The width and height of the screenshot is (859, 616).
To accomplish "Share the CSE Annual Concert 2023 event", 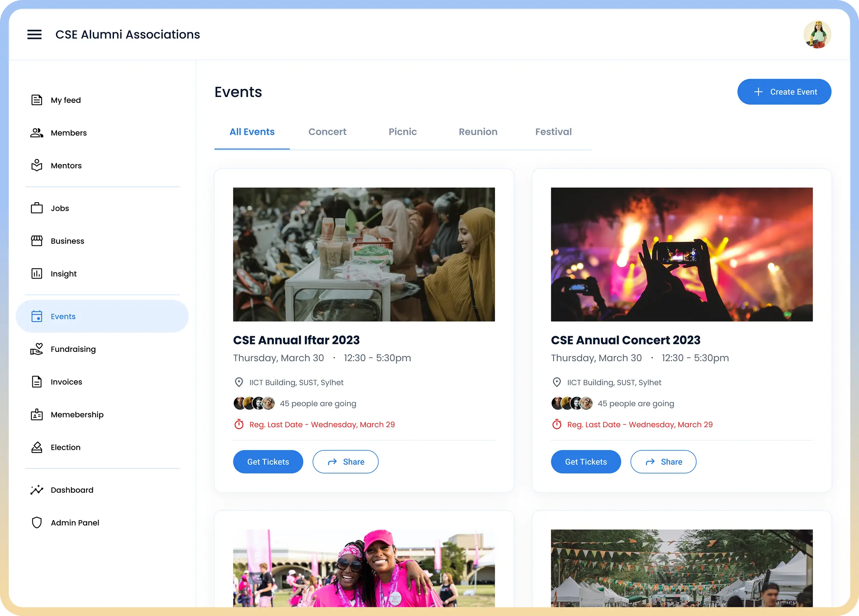I will coord(663,462).
